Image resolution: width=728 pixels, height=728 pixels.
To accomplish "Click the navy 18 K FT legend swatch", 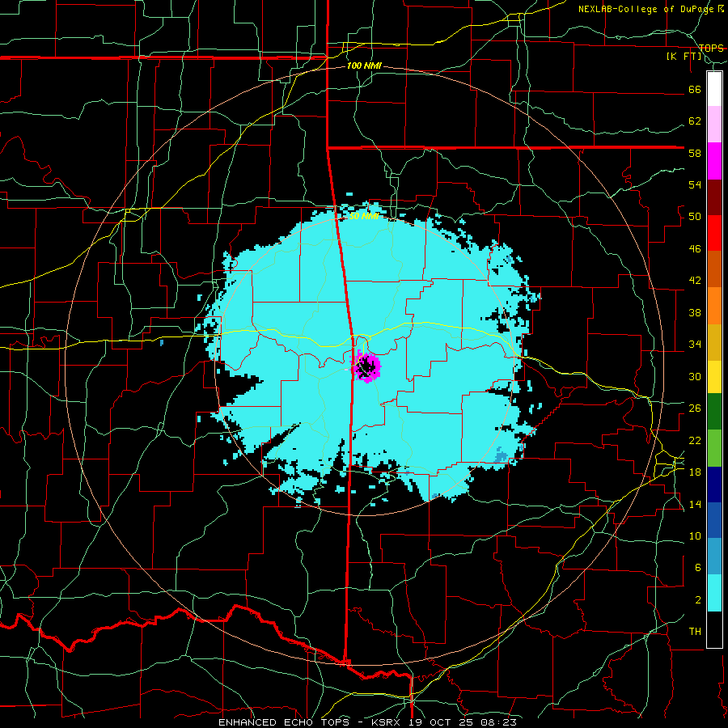I will 714,485.
